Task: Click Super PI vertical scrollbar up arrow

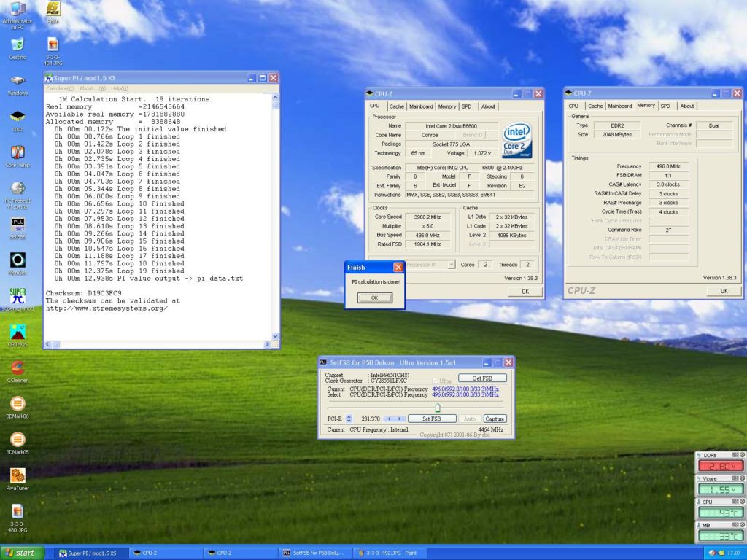Action: click(275, 97)
